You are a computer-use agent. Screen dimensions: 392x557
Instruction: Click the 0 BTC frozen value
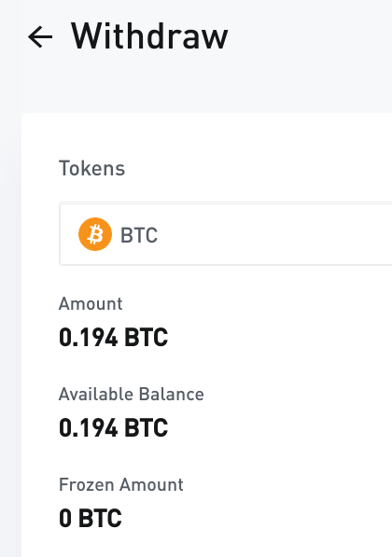91,518
